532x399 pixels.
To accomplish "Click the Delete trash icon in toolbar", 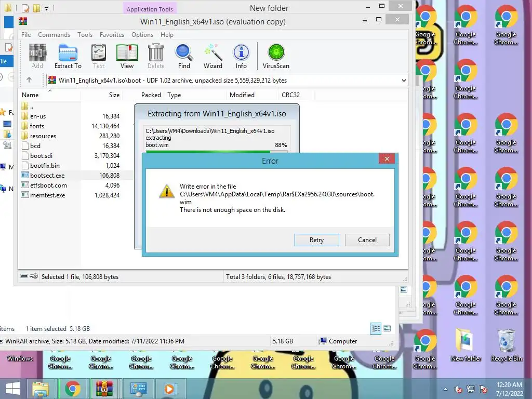I will click(x=156, y=56).
